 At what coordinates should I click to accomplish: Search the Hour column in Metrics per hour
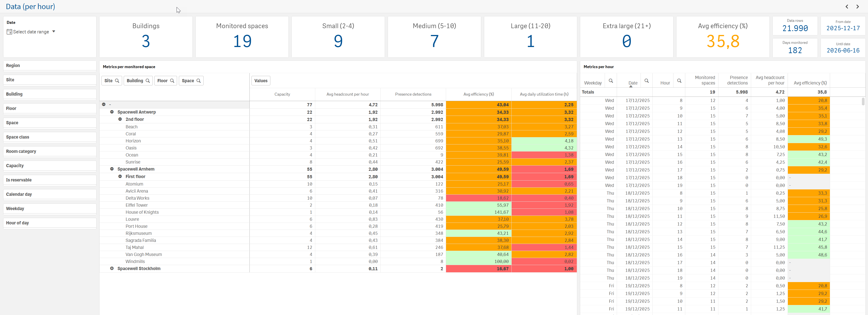[679, 81]
